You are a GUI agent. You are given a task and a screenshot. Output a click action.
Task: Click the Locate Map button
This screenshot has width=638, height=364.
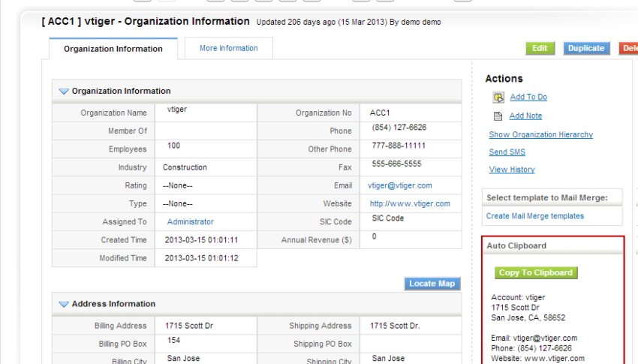coord(432,284)
